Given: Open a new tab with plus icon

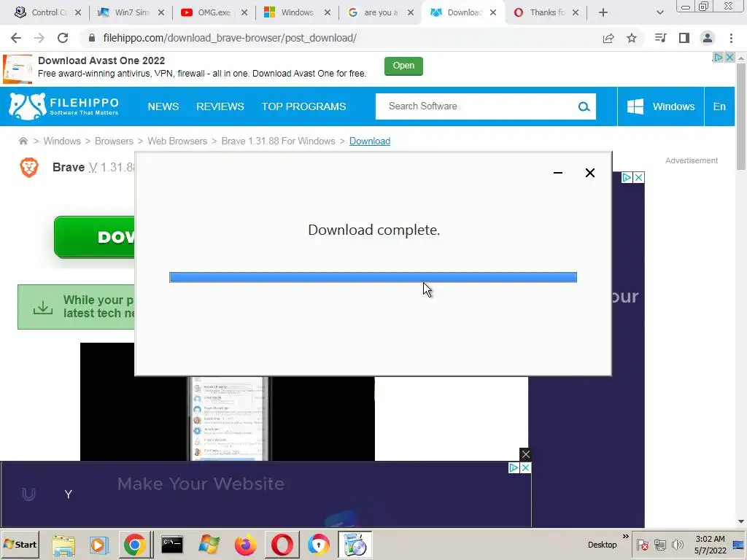Looking at the screenshot, I should pos(603,12).
